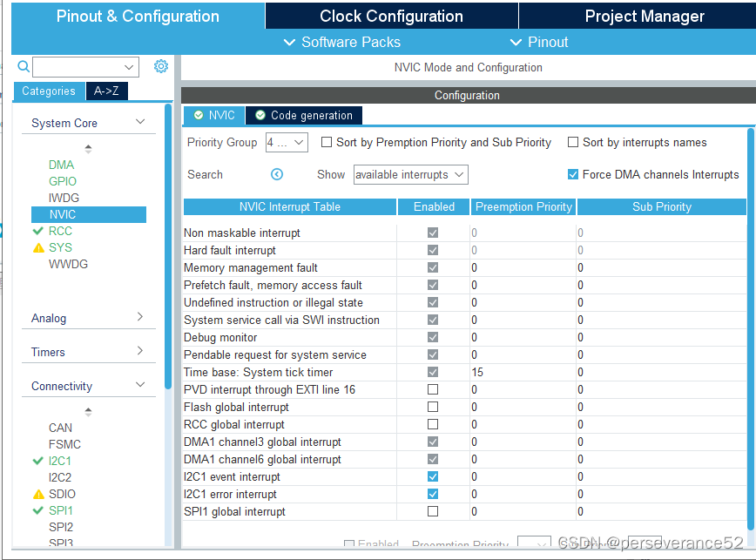Image resolution: width=756 pixels, height=560 pixels.
Task: Select the Hard fault interrupt row
Action: [x=465, y=250]
